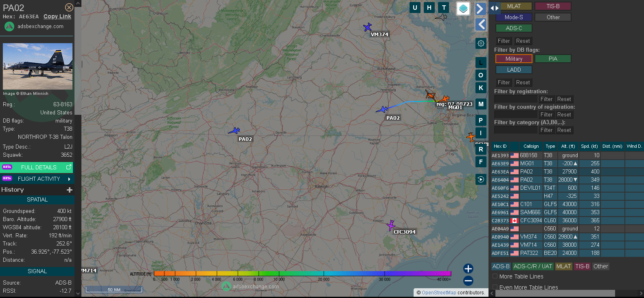Open the map layers selector icon
Viewport: 644px width, 298px height.
coord(463,8)
